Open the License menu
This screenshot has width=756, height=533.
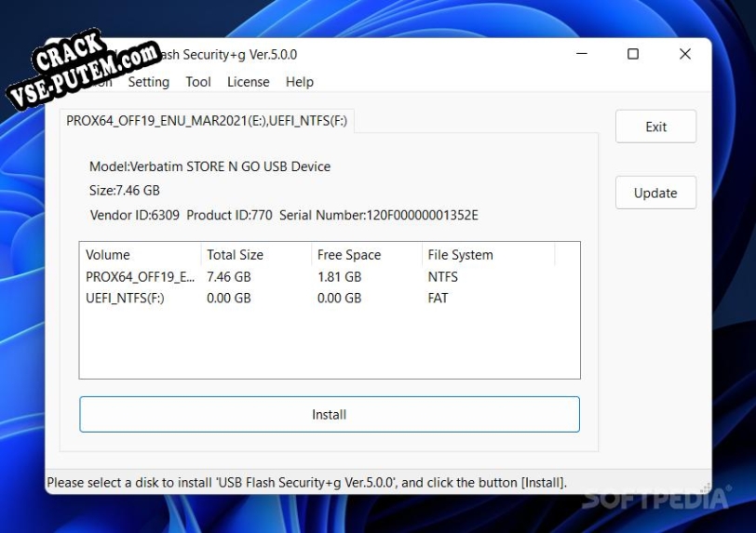pos(248,82)
